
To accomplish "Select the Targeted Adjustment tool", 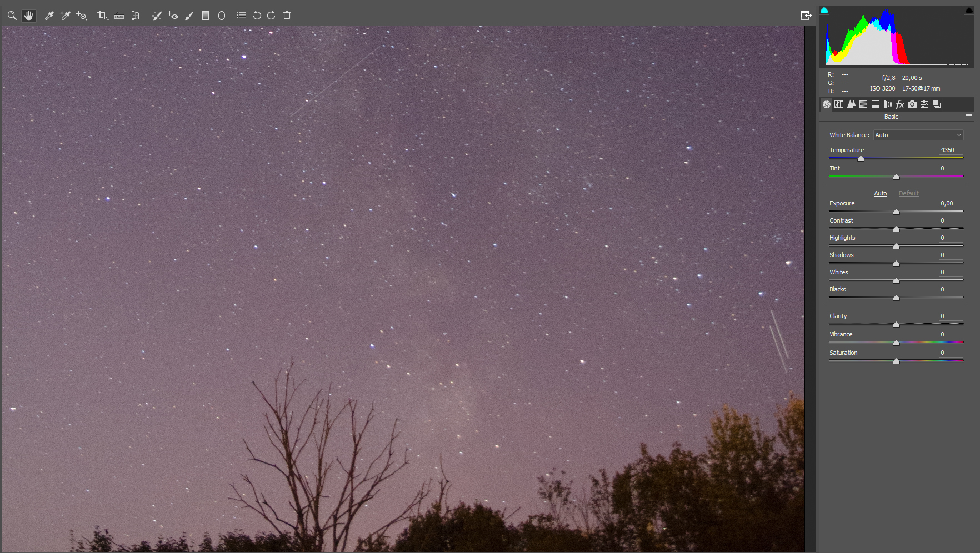I will coord(82,16).
